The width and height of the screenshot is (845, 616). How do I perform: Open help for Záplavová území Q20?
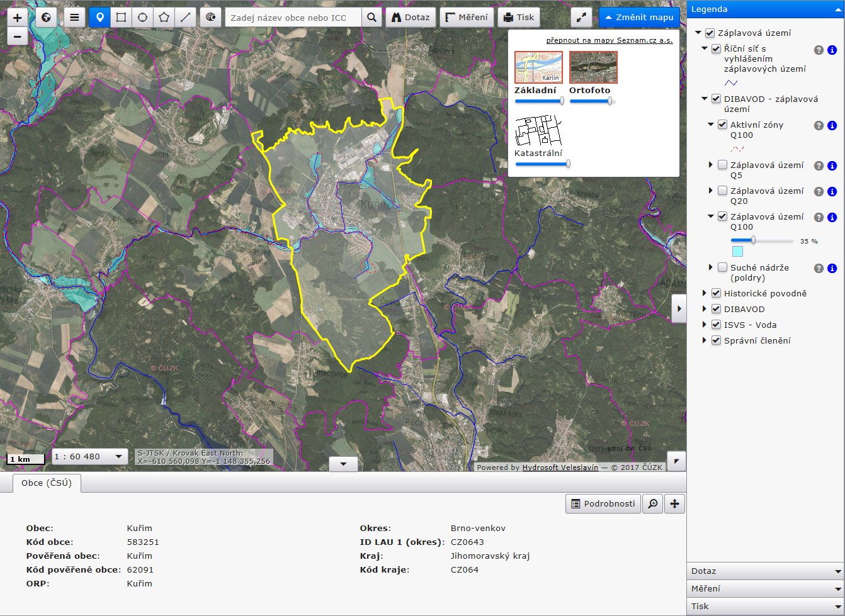pos(819,191)
